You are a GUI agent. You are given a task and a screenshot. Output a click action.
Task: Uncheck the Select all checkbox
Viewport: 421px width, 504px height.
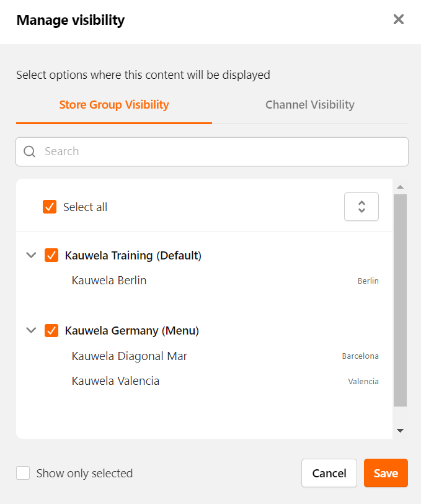[50, 207]
